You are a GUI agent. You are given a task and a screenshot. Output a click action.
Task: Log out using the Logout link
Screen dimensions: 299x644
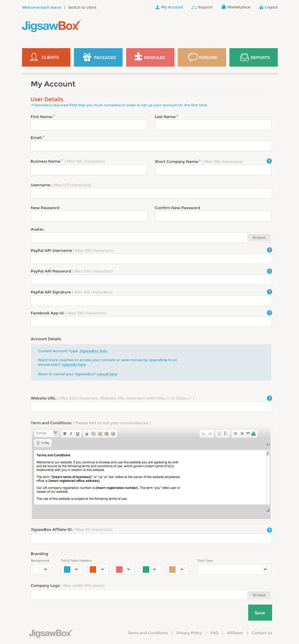pyautogui.click(x=269, y=7)
